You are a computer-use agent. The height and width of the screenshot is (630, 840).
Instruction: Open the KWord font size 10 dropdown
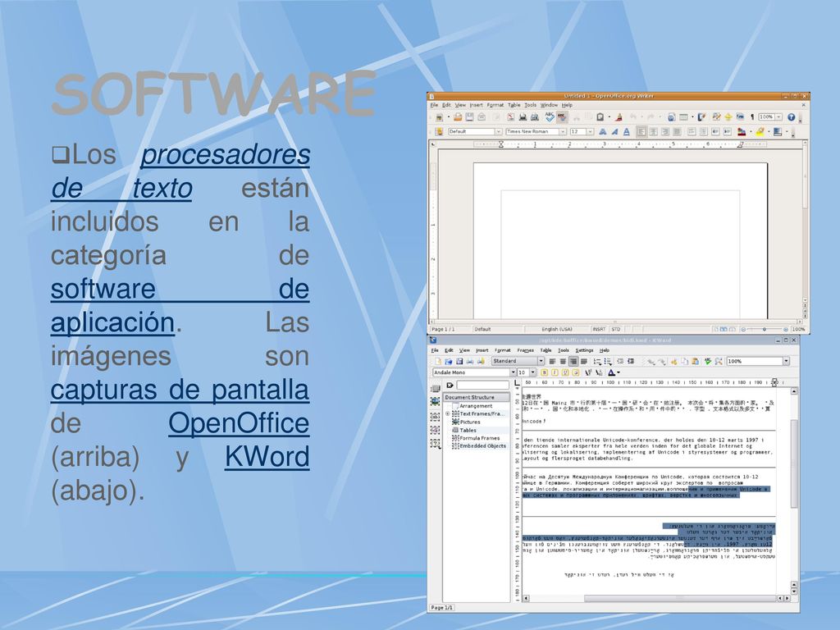(532, 372)
